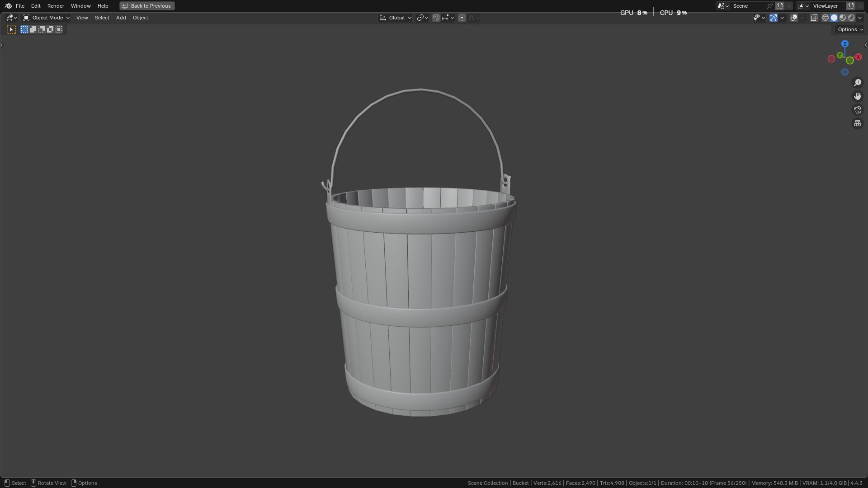Screen dimensions: 868x488
Task: Click the negative Z axis gizmo circle
Action: pyautogui.click(x=845, y=72)
